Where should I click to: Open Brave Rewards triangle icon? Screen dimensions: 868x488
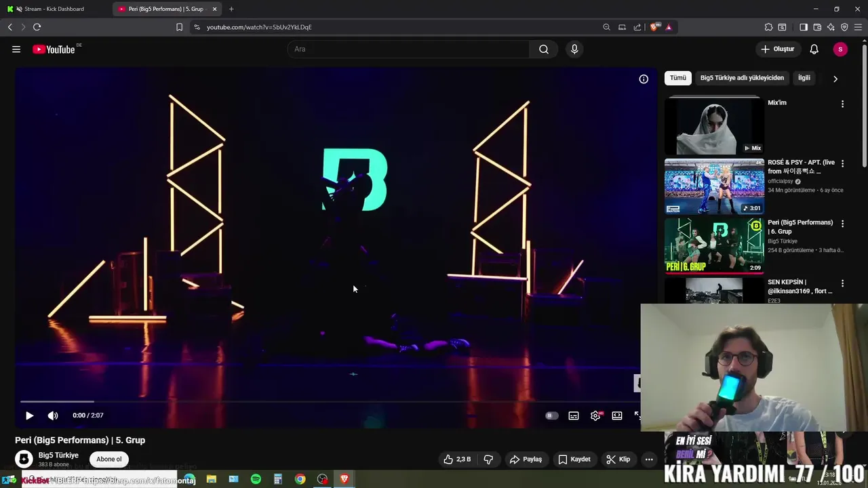tap(669, 27)
